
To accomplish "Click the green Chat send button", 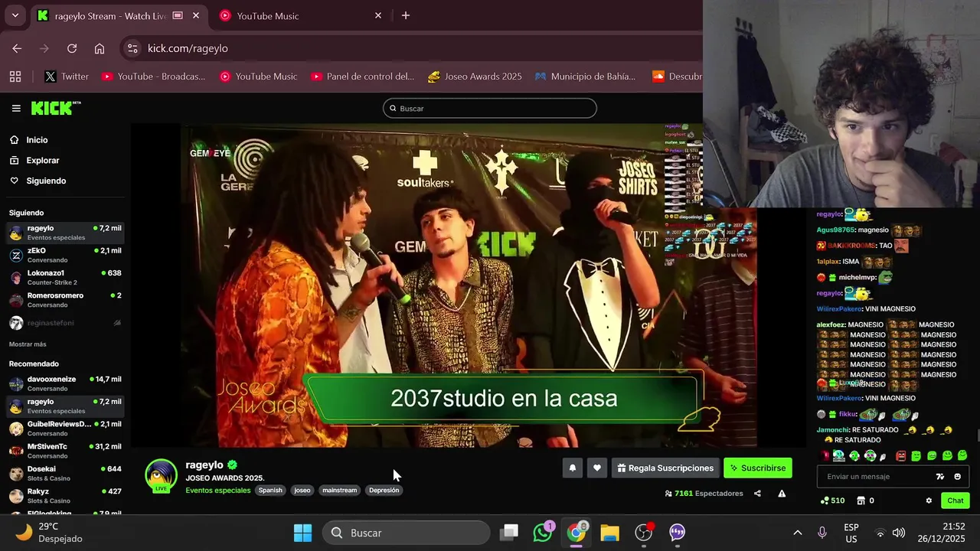I will tap(955, 500).
